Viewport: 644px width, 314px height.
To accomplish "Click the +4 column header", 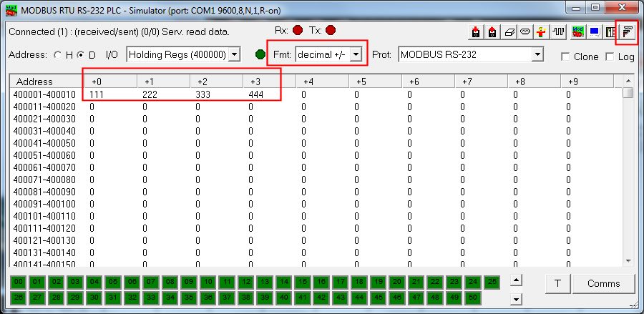I will point(323,82).
